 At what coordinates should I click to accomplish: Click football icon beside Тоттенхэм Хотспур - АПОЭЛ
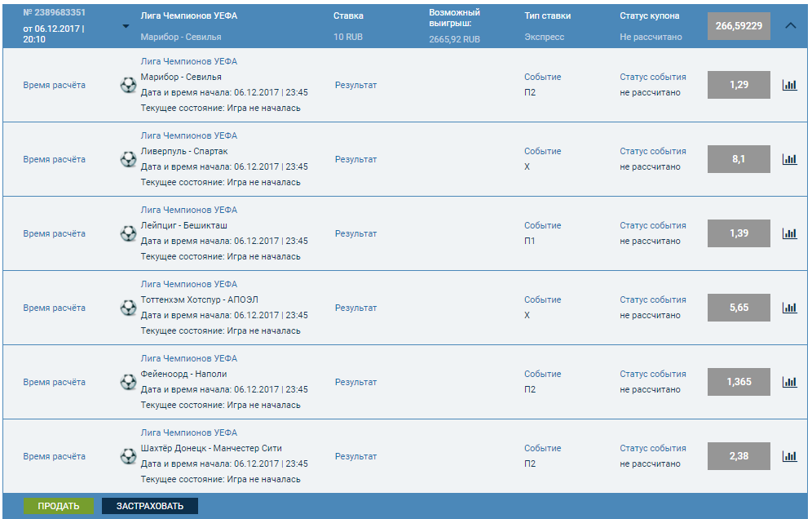click(x=128, y=308)
